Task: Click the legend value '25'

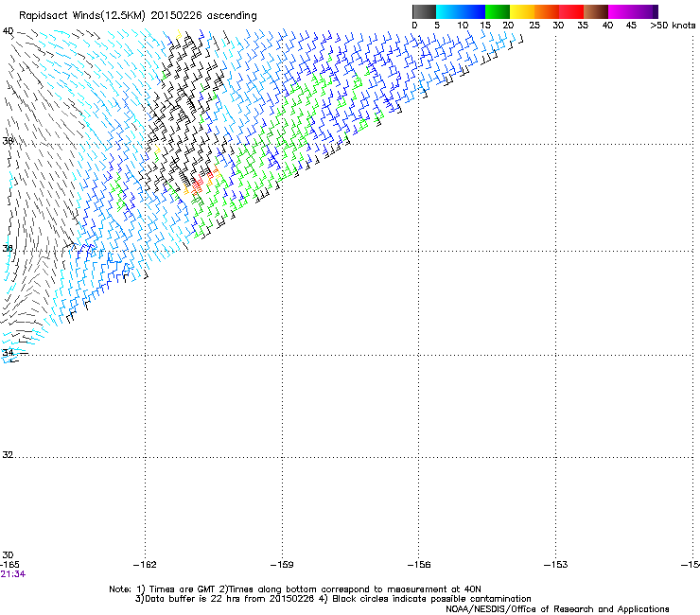Action: coord(534,26)
